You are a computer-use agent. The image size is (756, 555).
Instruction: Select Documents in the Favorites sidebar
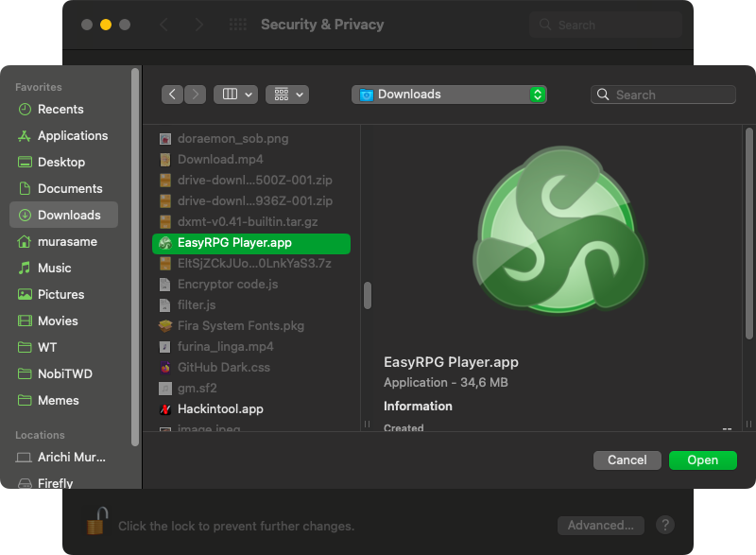click(x=69, y=188)
